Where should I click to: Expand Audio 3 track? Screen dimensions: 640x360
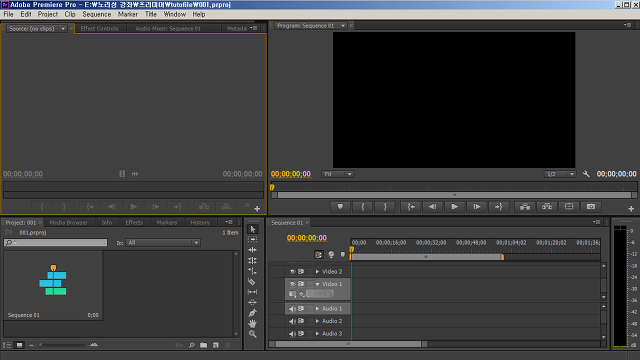pos(317,334)
